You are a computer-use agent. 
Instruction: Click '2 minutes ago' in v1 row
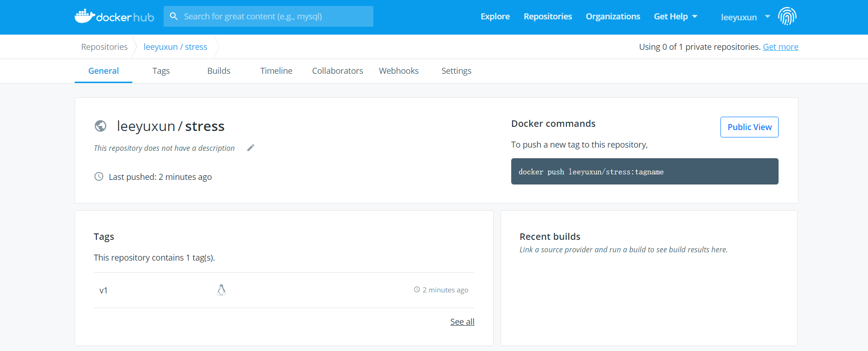point(445,290)
